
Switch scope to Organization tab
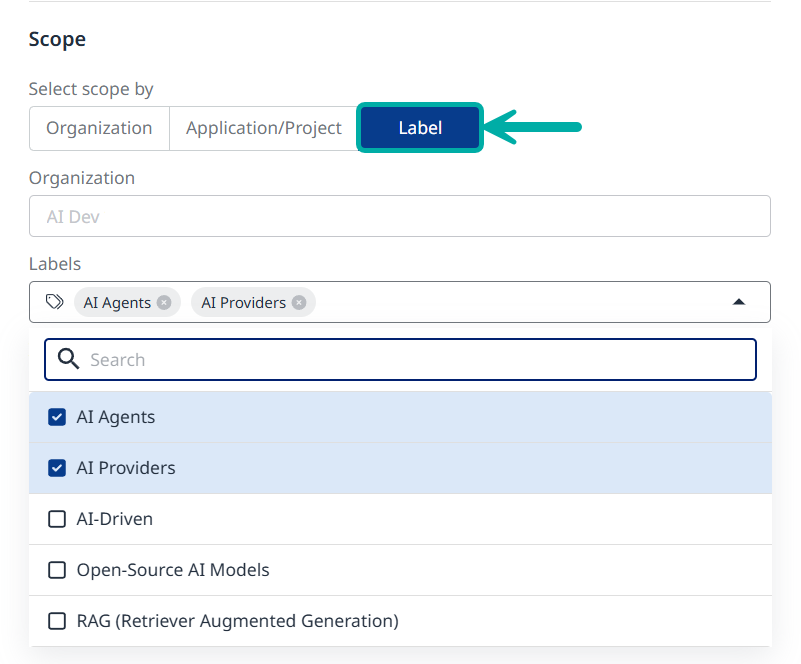tap(99, 128)
